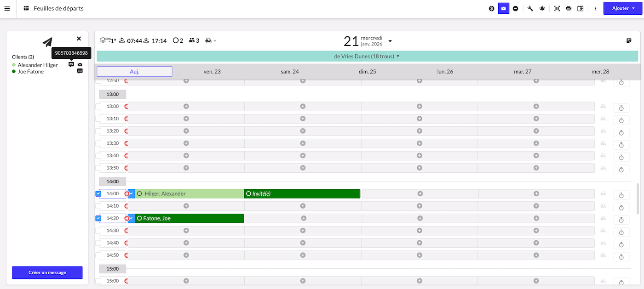Switch to mar. 27 tab
The height and width of the screenshot is (289, 644).
coord(523,72)
